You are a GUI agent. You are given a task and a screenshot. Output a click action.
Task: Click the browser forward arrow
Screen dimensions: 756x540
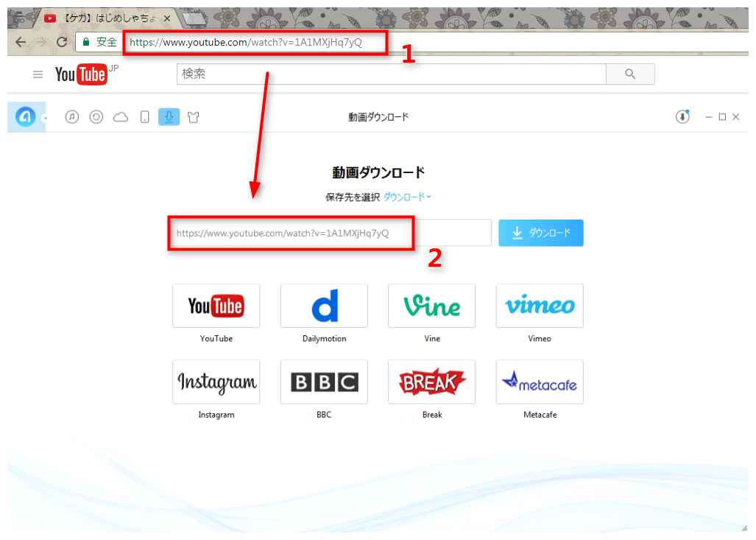coord(41,42)
